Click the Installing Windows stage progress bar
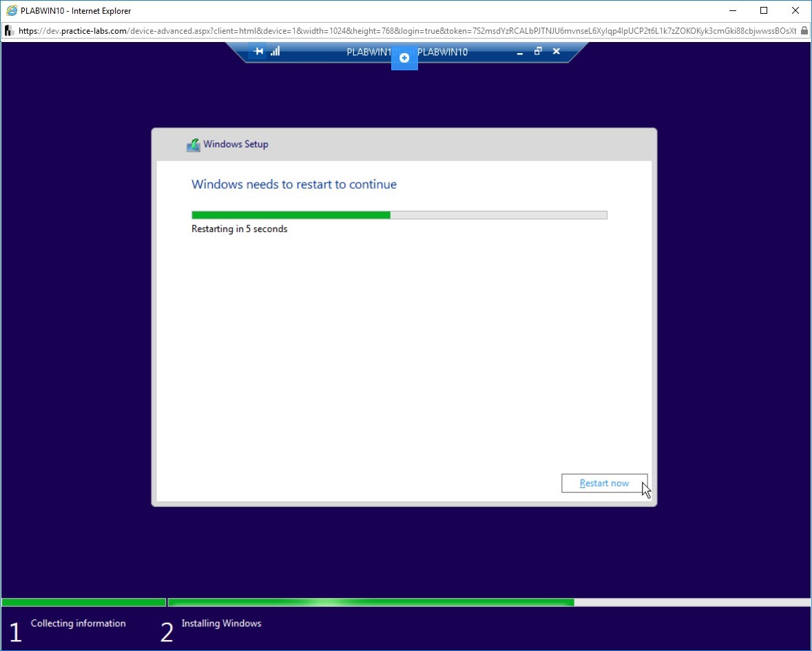Viewport: 812px width, 651px height. click(489, 602)
